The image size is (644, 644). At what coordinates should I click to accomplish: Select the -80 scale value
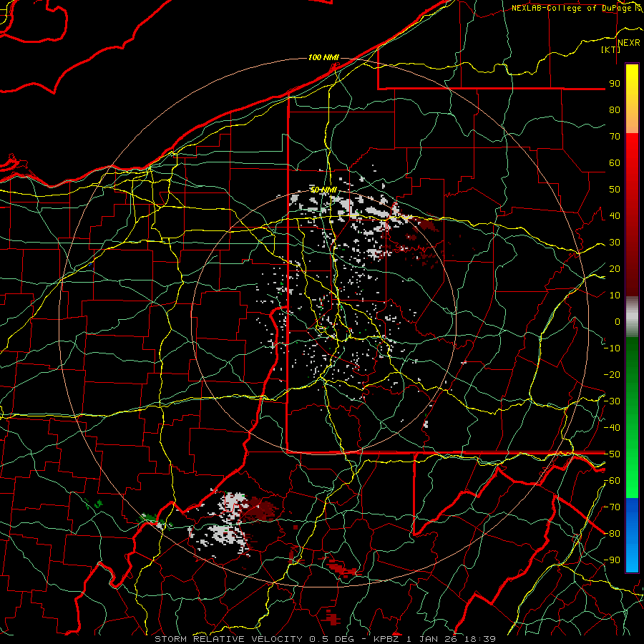[612, 534]
